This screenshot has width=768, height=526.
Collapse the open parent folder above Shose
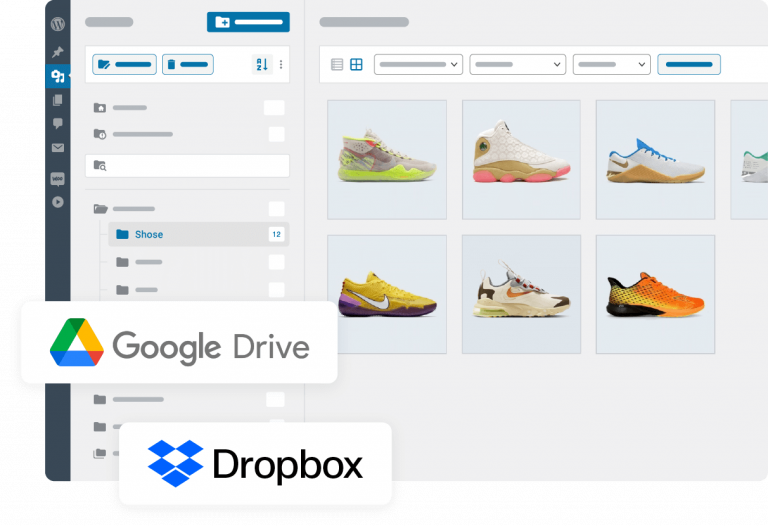click(x=100, y=209)
